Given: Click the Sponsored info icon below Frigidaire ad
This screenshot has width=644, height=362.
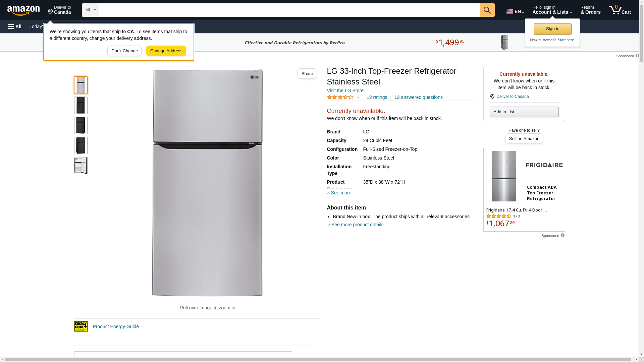Looking at the screenshot, I should click(x=562, y=235).
